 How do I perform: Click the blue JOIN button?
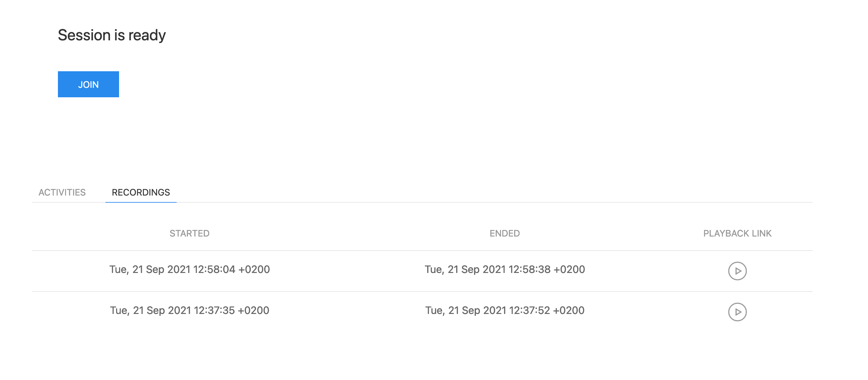tap(88, 84)
